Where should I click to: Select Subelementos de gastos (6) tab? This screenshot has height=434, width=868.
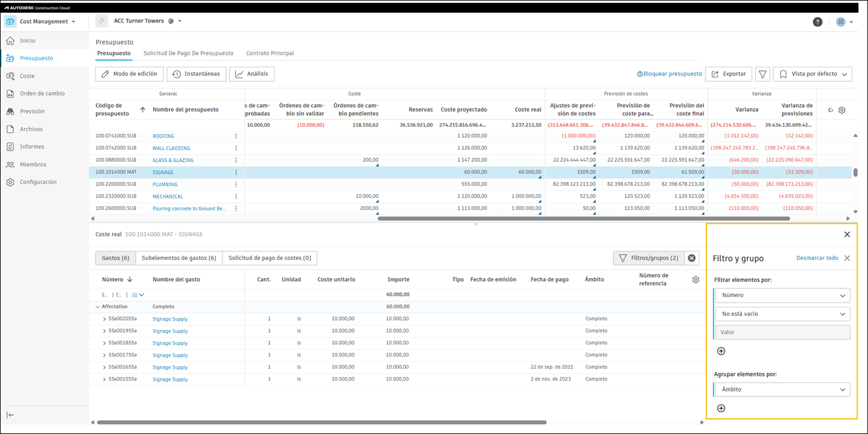tap(179, 258)
